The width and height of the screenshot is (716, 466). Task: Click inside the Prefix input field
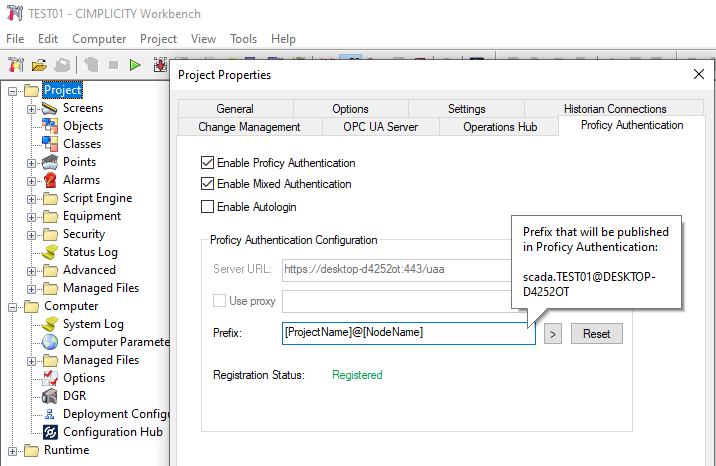click(x=409, y=333)
